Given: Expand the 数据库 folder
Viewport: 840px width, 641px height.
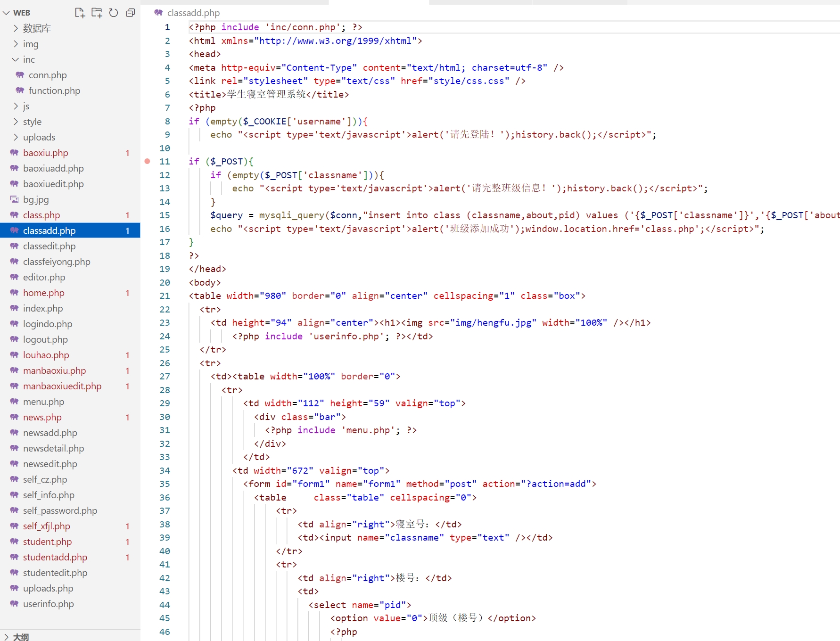Looking at the screenshot, I should pos(16,28).
